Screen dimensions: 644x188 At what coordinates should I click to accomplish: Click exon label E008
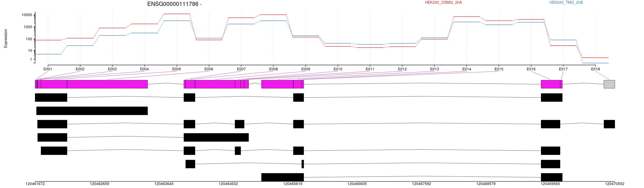click(273, 69)
